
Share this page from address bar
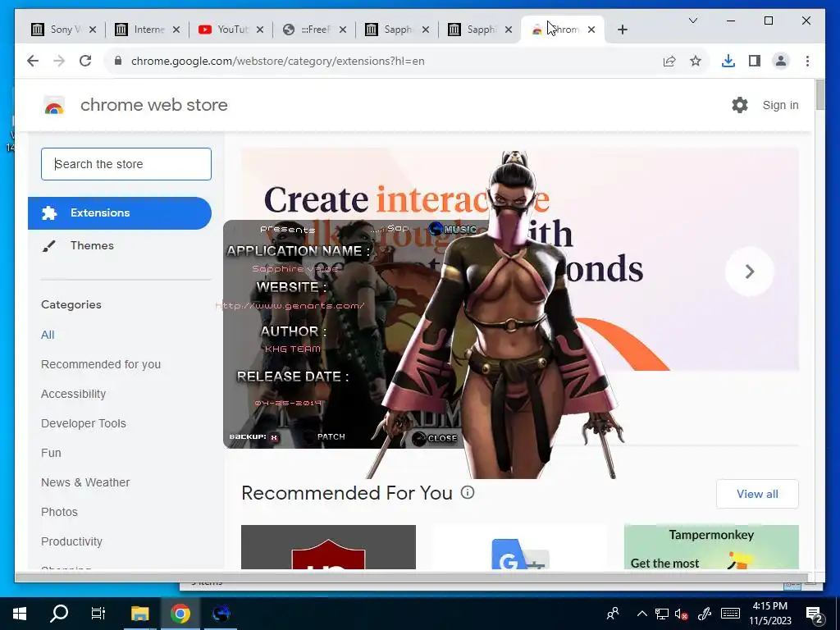click(669, 61)
